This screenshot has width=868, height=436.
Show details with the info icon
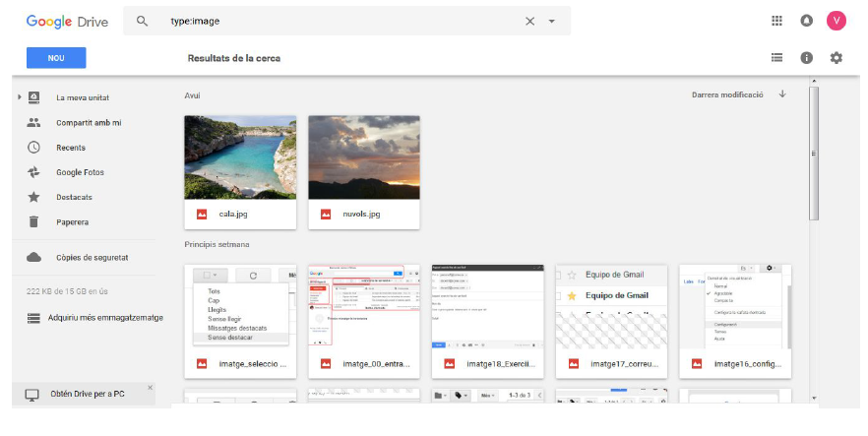[806, 58]
